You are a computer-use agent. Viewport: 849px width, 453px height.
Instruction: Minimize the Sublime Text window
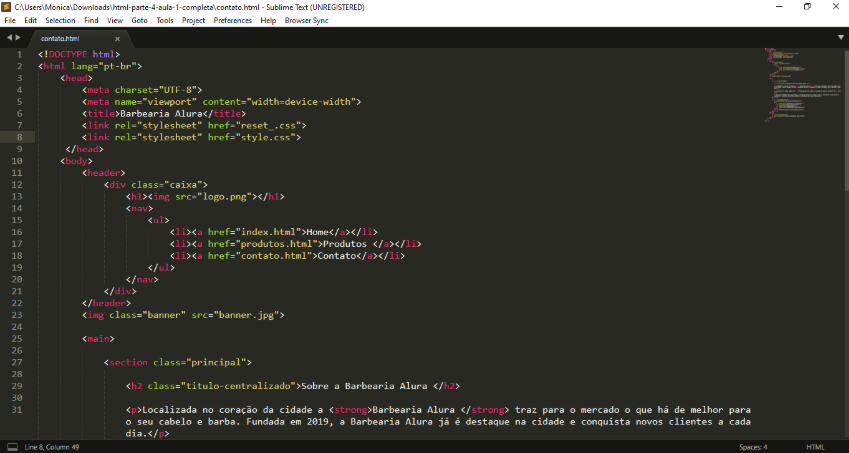pos(779,6)
